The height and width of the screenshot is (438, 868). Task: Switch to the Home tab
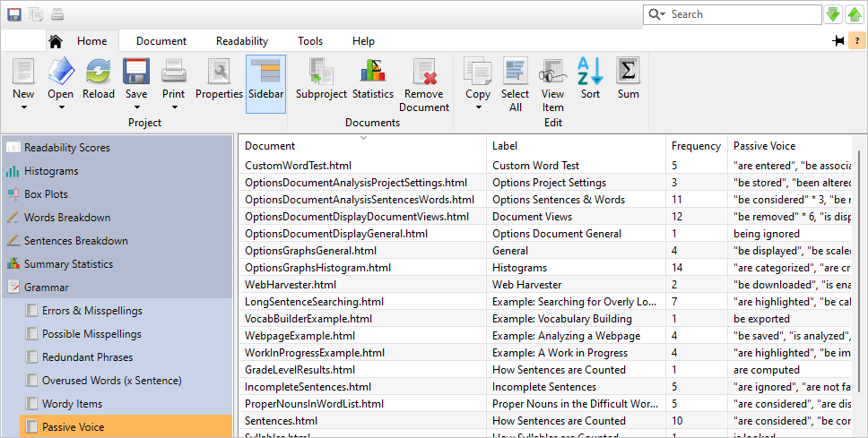(82, 41)
